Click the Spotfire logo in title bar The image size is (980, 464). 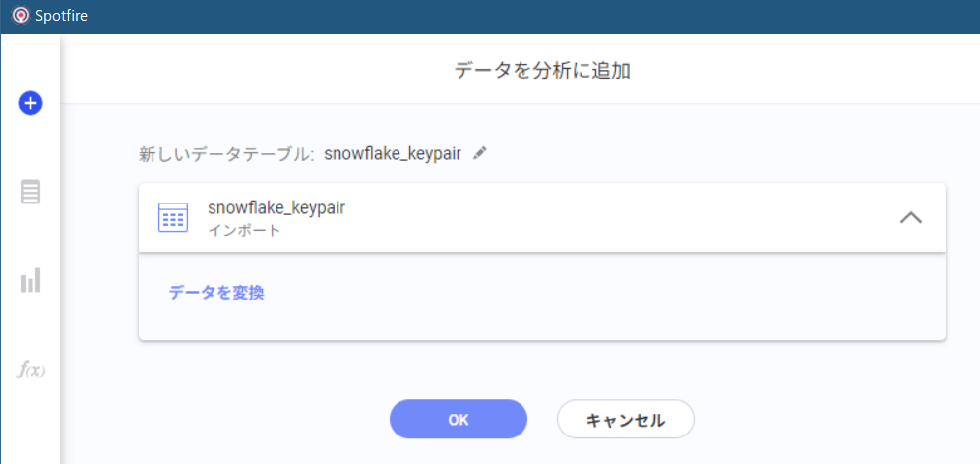[21, 16]
